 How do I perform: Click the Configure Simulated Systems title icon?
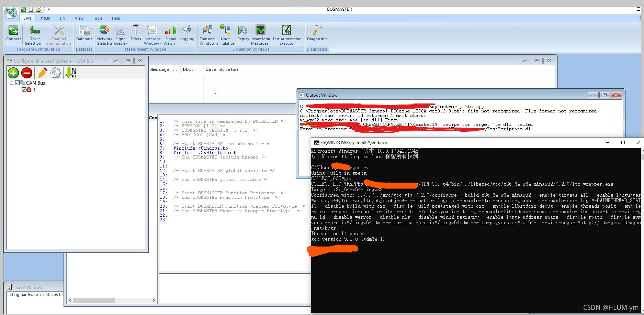point(10,61)
